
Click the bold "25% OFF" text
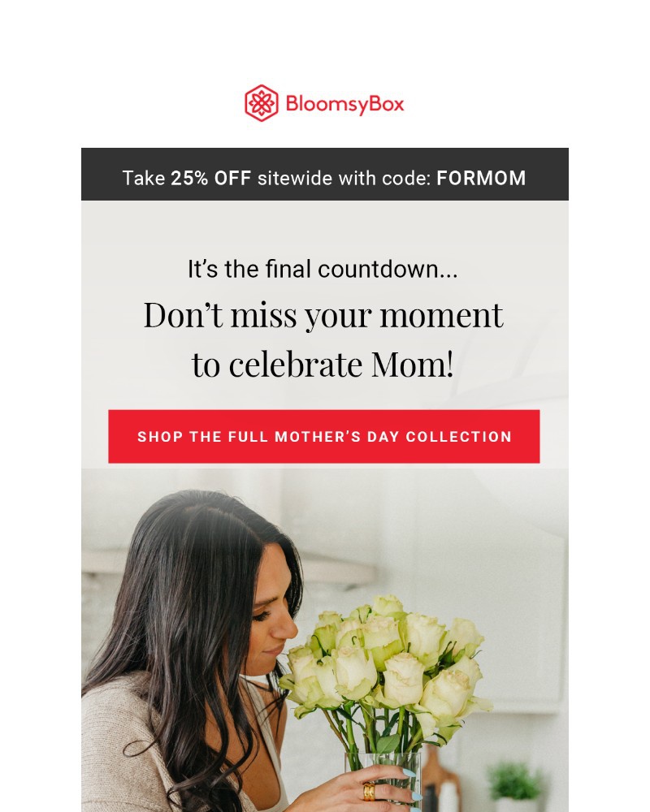coord(211,178)
